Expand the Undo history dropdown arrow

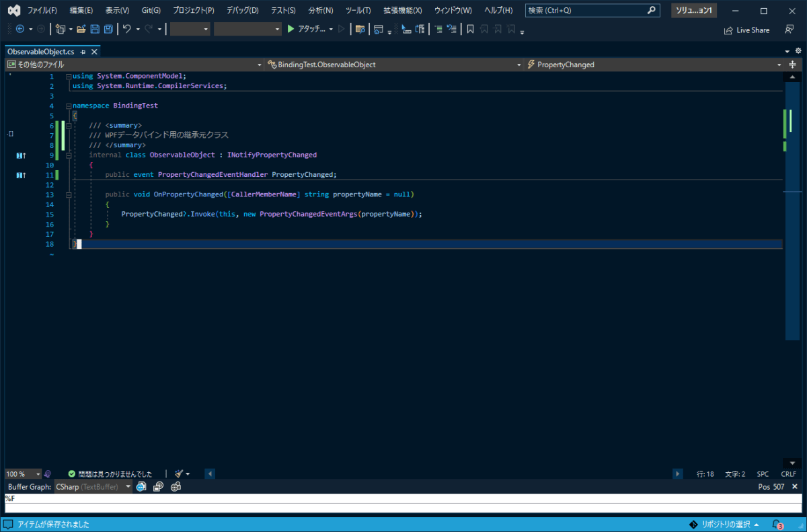pyautogui.click(x=138, y=29)
